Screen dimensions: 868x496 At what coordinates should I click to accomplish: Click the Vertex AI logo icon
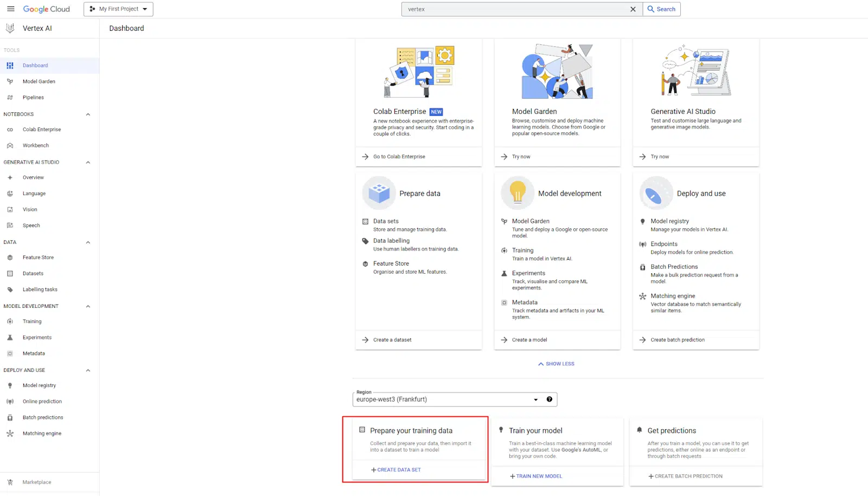[x=10, y=28]
